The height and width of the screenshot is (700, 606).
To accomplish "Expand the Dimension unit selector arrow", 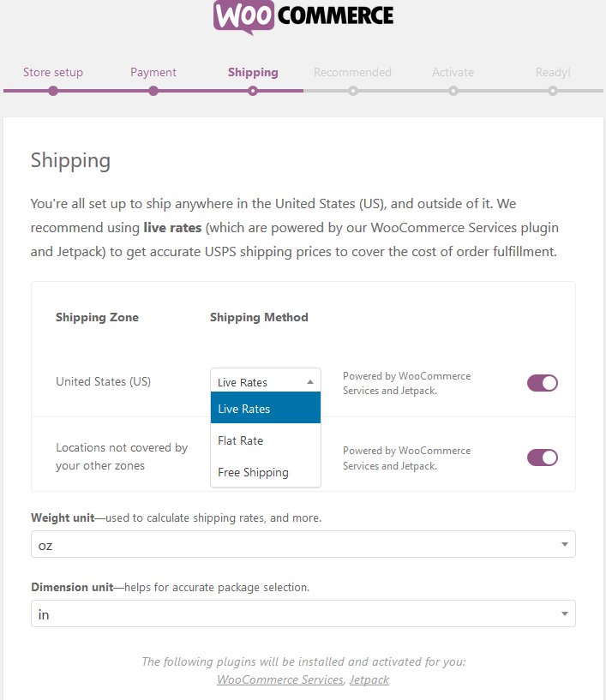I will tap(565, 613).
